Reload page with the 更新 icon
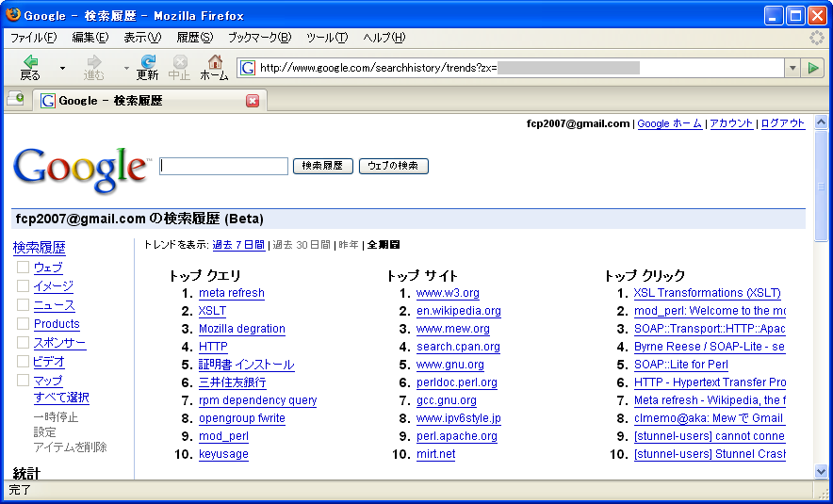833x504 pixels. [148, 61]
